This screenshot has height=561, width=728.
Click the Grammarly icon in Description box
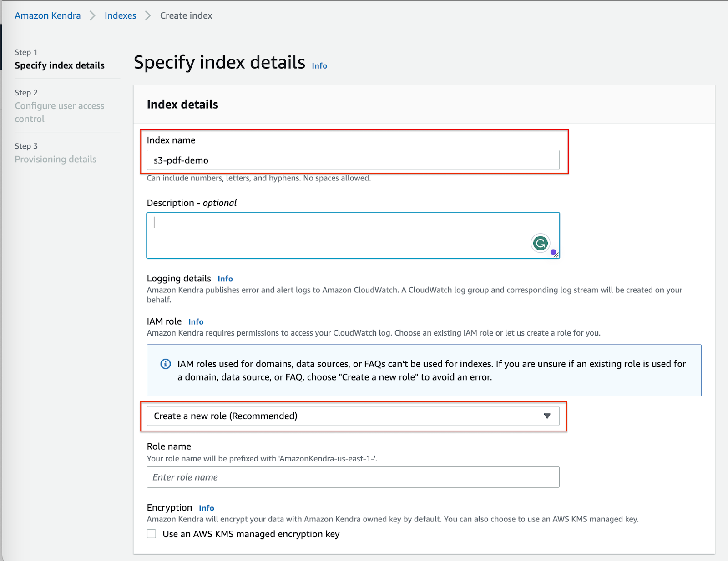click(541, 243)
